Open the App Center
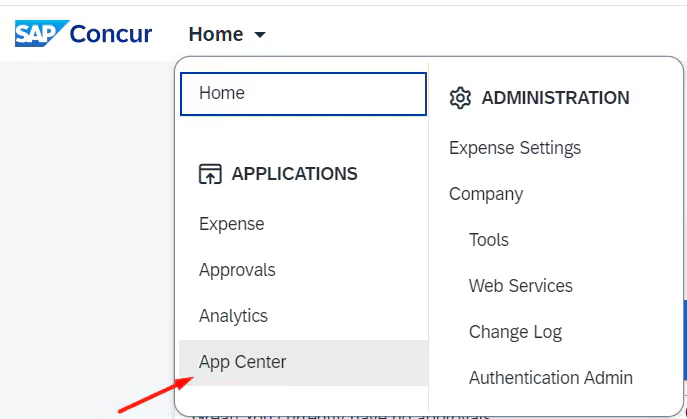 click(303, 362)
